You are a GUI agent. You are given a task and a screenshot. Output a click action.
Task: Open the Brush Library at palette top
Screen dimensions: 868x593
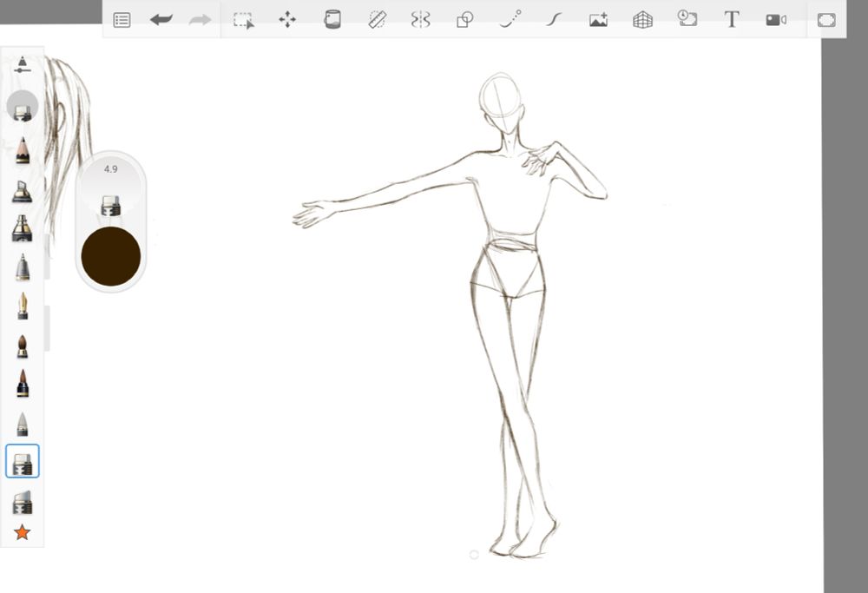22,65
